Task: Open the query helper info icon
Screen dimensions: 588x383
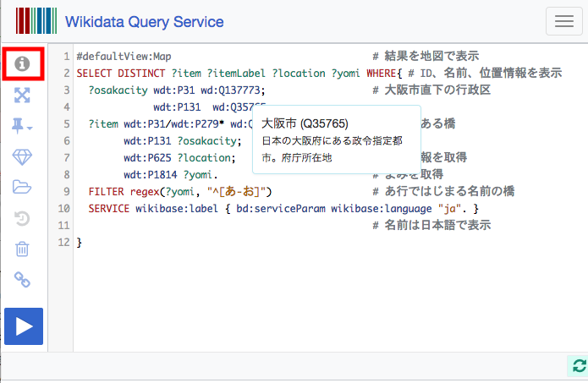Action: click(22, 63)
